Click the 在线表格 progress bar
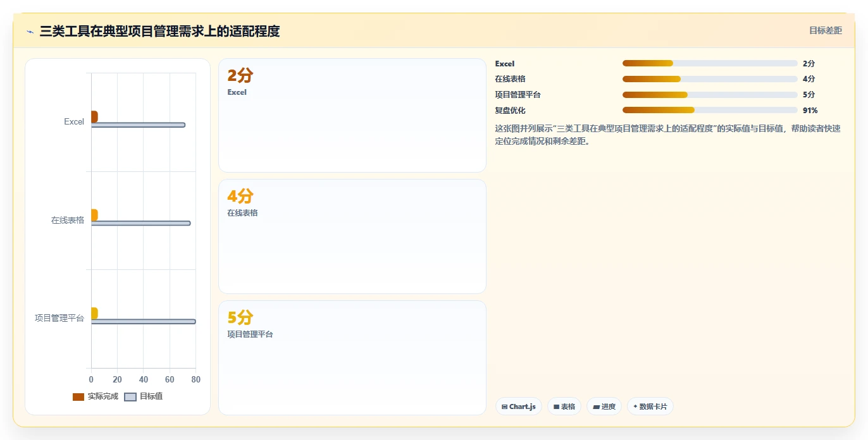The height and width of the screenshot is (440, 868). click(710, 79)
